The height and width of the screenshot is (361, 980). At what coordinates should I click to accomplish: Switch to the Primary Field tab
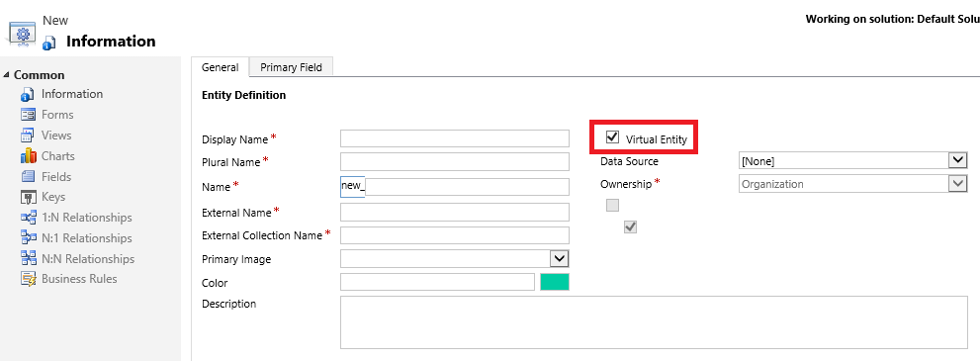[x=292, y=67]
